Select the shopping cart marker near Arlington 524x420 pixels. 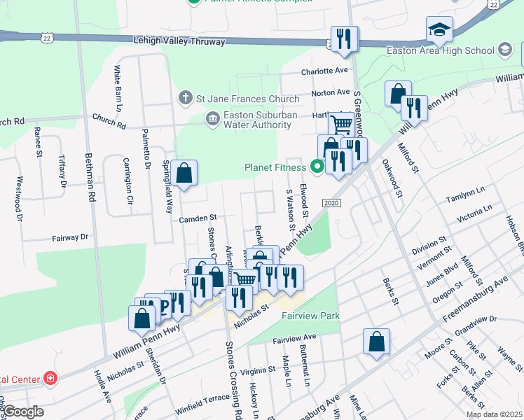click(x=246, y=280)
